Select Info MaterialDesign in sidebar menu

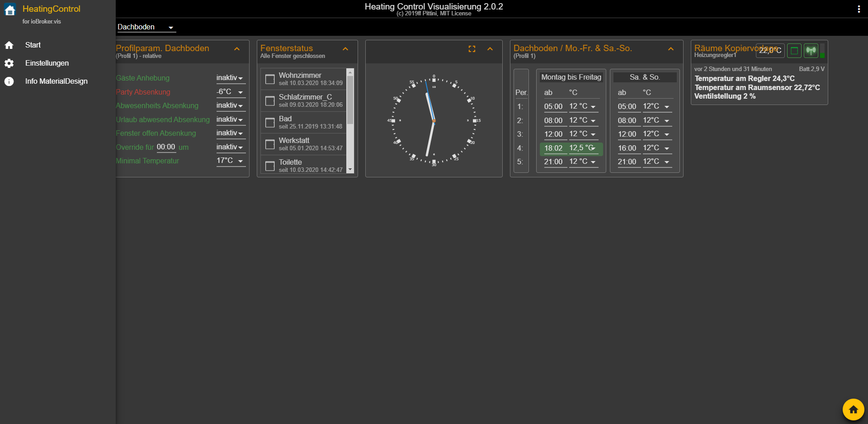(x=57, y=81)
